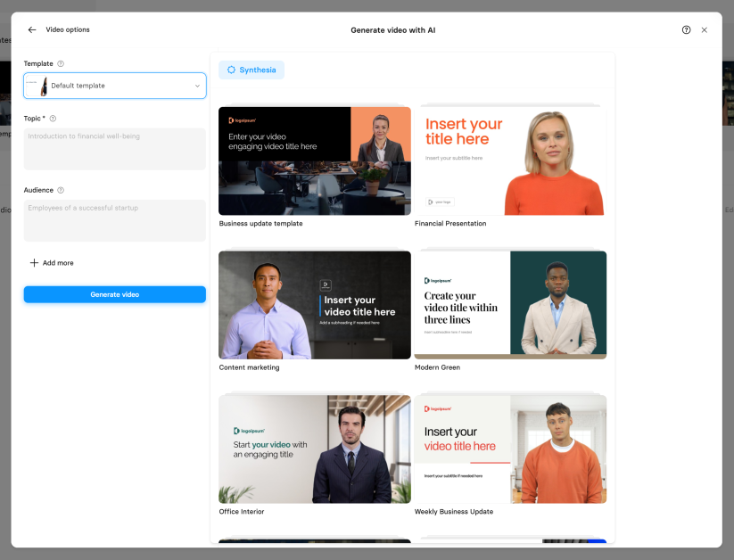Select the Content marketing template
This screenshot has width=734, height=560.
[314, 305]
